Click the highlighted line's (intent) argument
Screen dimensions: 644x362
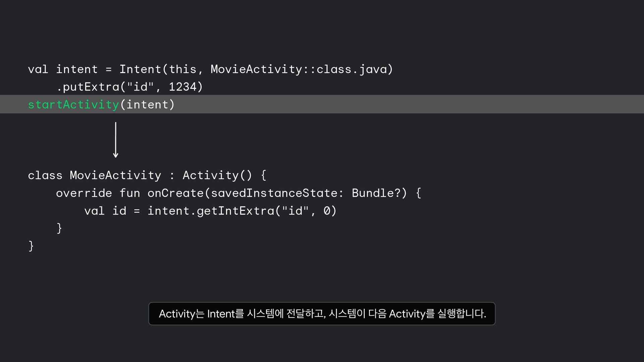148,105
